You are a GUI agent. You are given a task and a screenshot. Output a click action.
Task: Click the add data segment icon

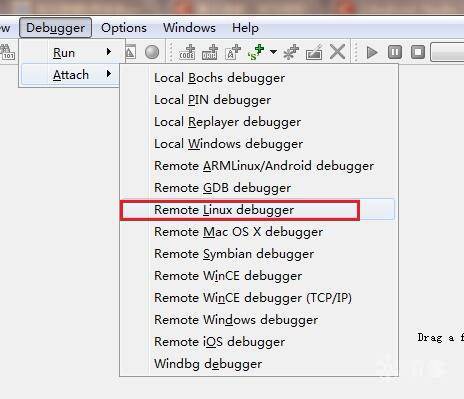210,52
